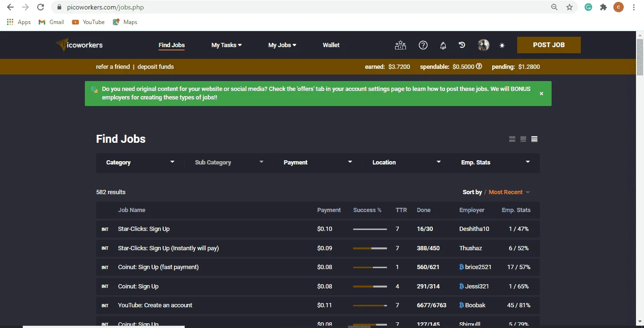Click the spendable info question icon
The width and height of the screenshot is (644, 328).
479,66
